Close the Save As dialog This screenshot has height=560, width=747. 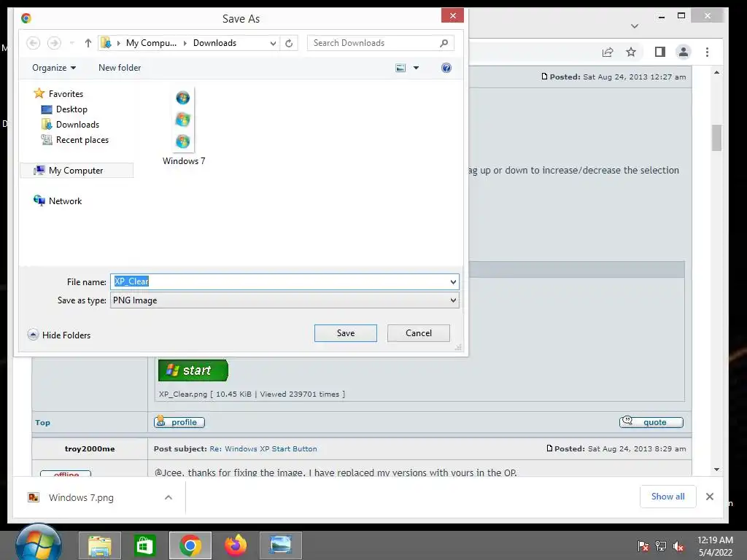tap(452, 16)
